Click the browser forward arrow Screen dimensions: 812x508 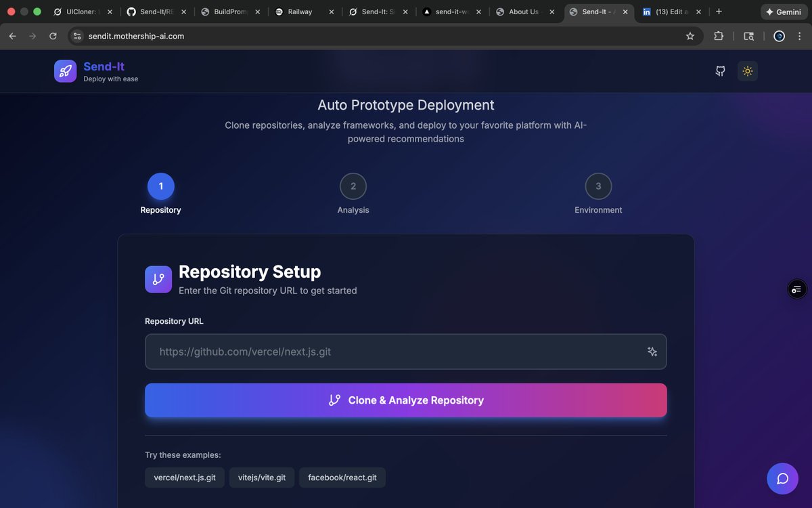tap(32, 36)
